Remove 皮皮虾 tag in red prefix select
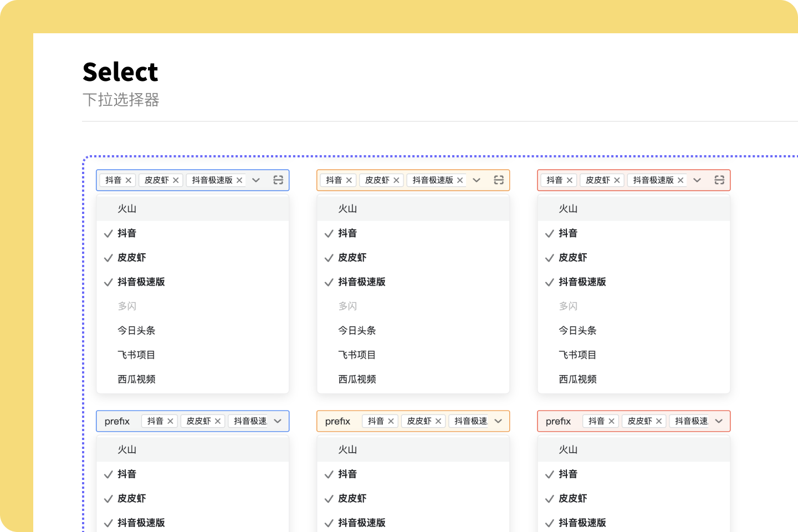Image resolution: width=798 pixels, height=532 pixels. 659,421
